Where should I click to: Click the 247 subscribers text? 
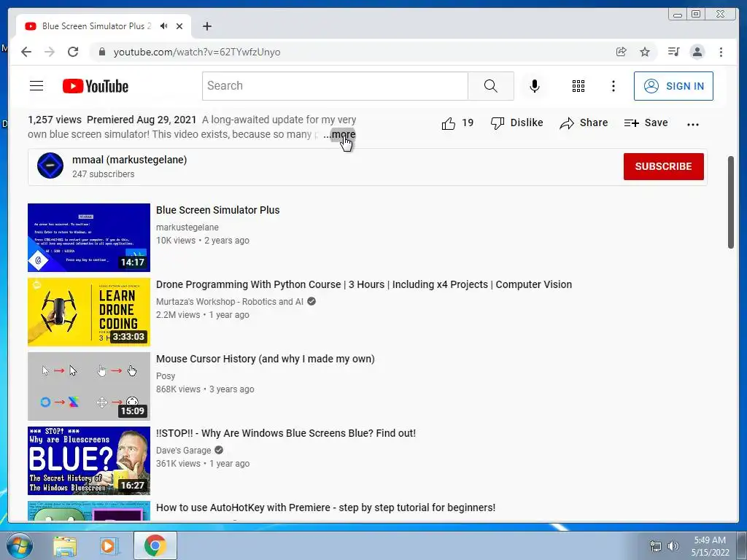pos(104,174)
